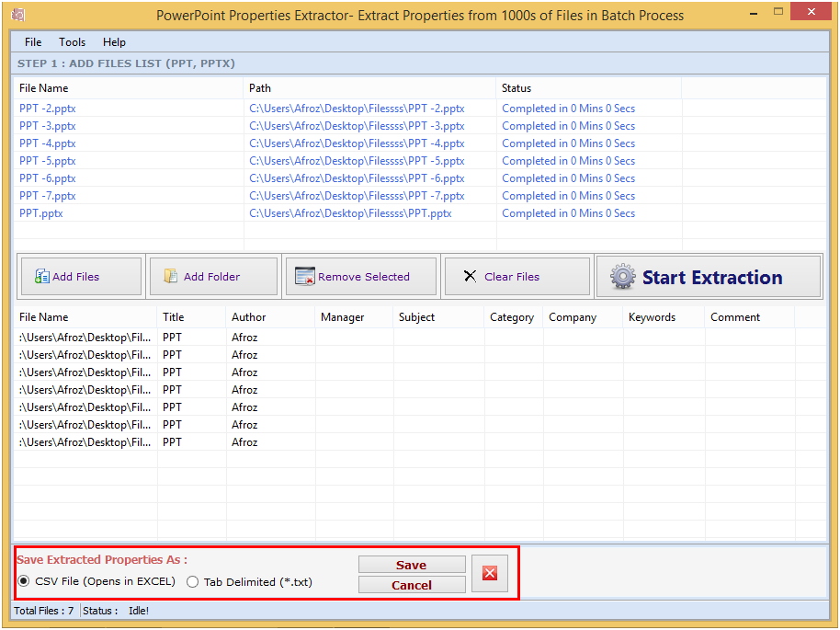This screenshot has width=840, height=630.
Task: Click the Cancel button
Action: tap(412, 585)
